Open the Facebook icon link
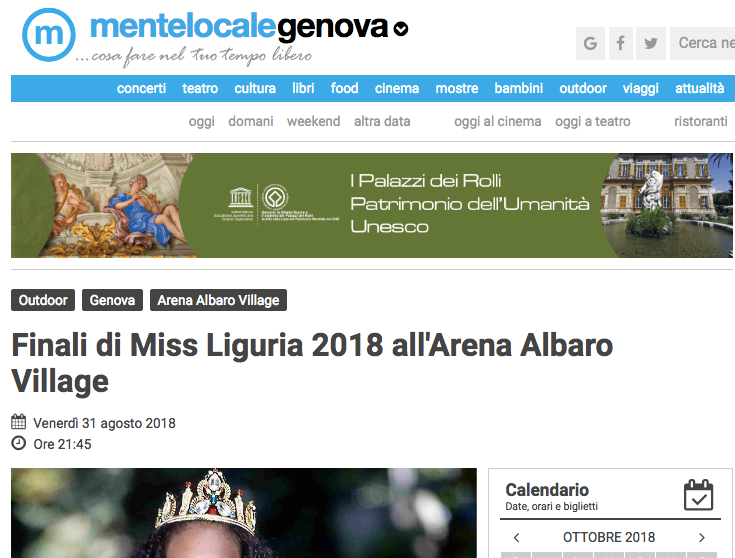 click(x=621, y=44)
